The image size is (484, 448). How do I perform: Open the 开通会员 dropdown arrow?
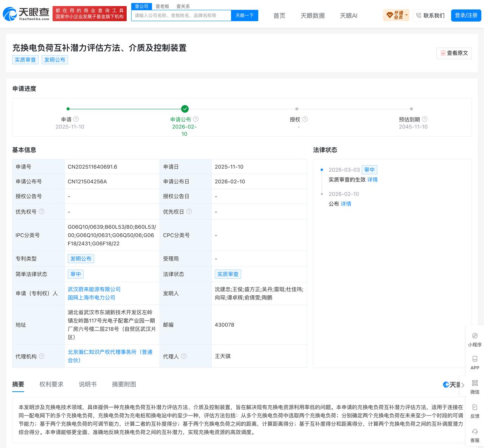[406, 16]
